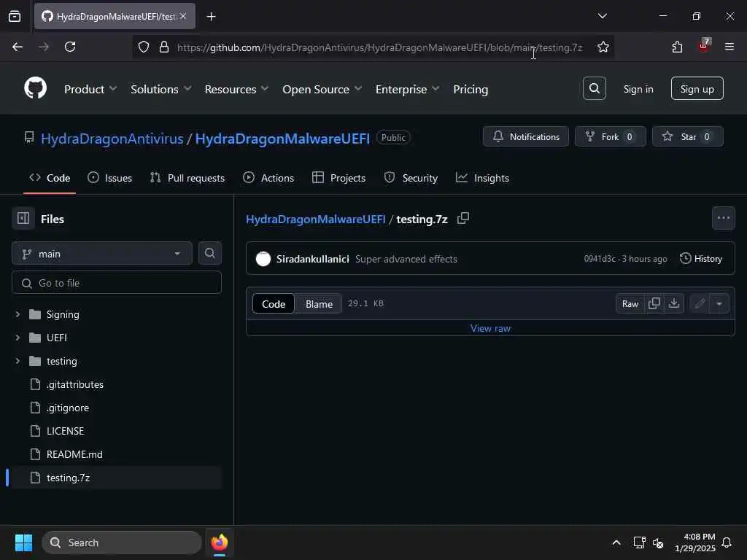Open HydraDragonAntivirus owner link
Image resolution: width=747 pixels, height=560 pixels.
(x=112, y=139)
